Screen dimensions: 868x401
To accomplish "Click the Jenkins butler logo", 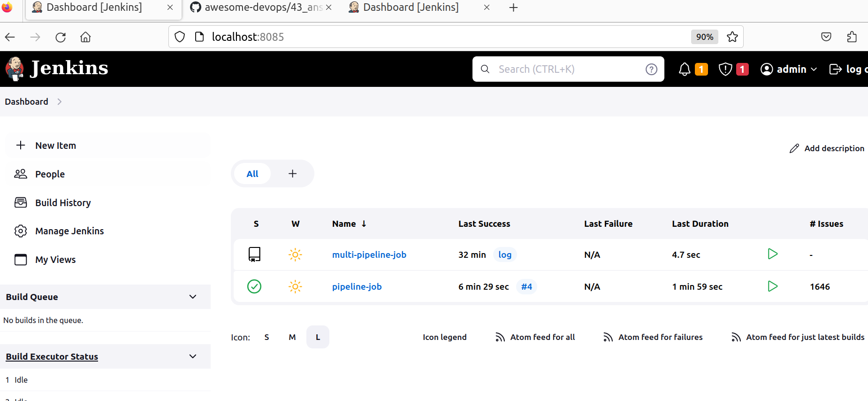I will [15, 69].
